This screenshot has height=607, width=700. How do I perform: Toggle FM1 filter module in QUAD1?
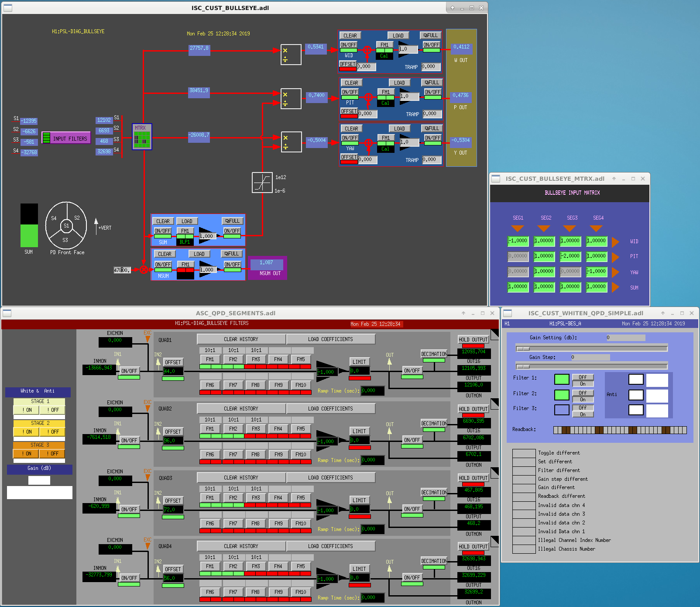pos(210,359)
